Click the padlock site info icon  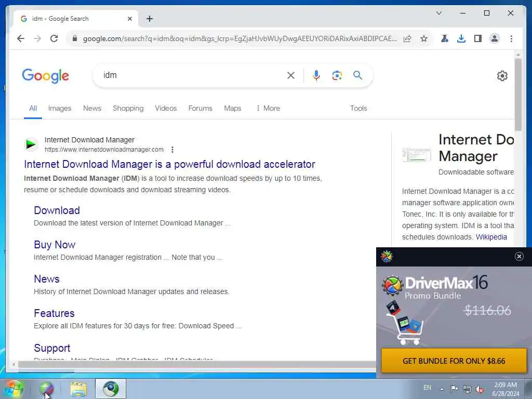(x=75, y=38)
